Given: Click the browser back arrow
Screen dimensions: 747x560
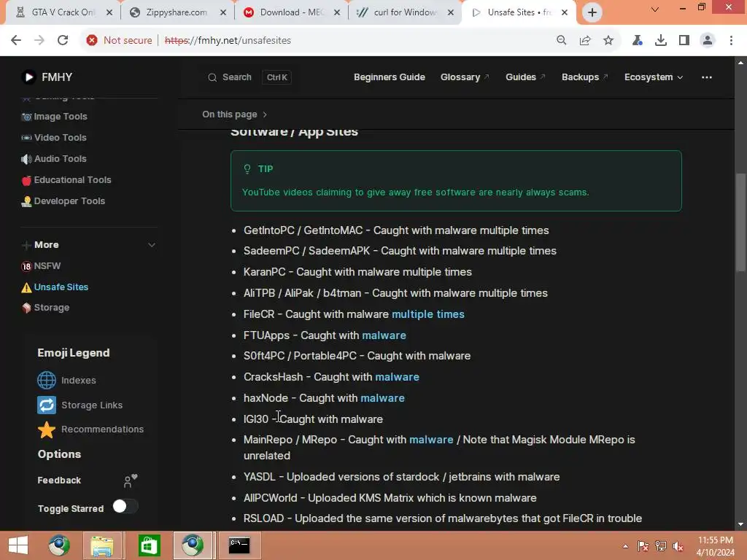Looking at the screenshot, I should [x=16, y=41].
